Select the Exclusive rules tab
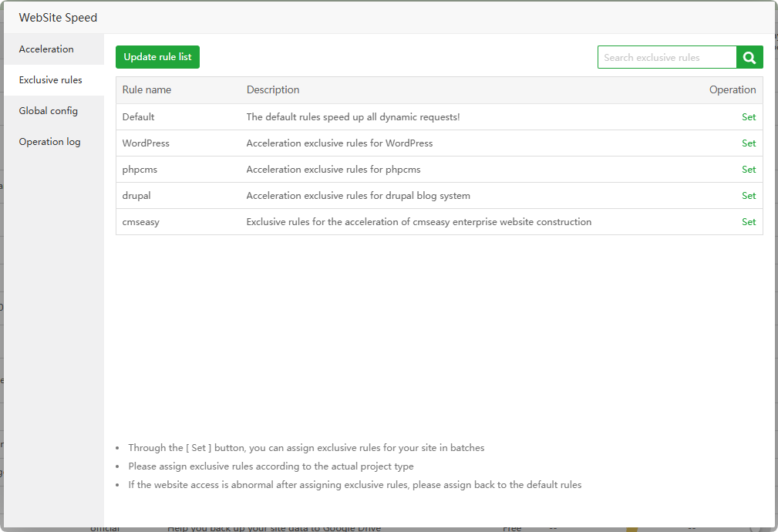The height and width of the screenshot is (532, 778). pos(51,80)
